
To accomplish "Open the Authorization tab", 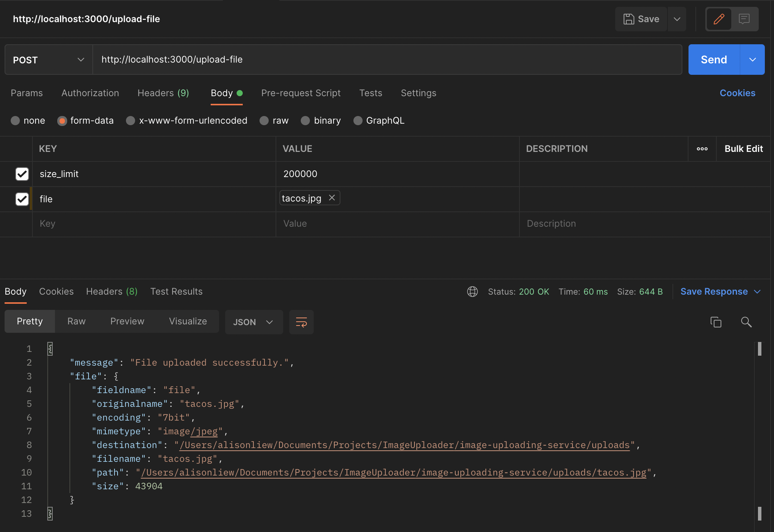I will pyautogui.click(x=90, y=93).
